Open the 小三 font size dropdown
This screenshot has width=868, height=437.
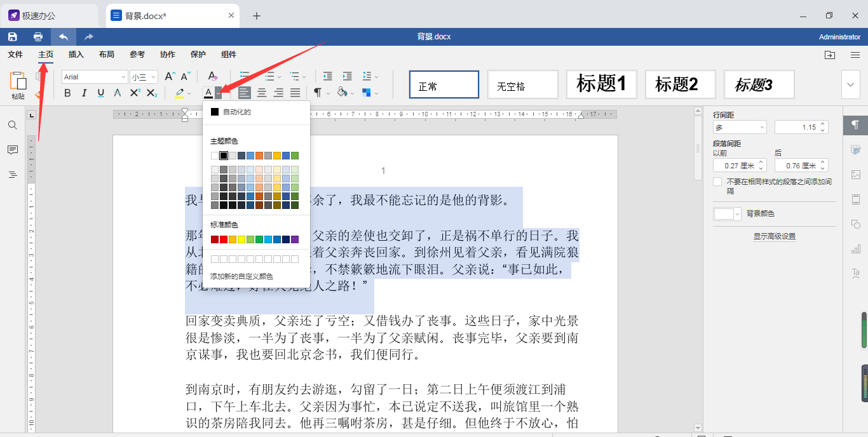coord(153,77)
